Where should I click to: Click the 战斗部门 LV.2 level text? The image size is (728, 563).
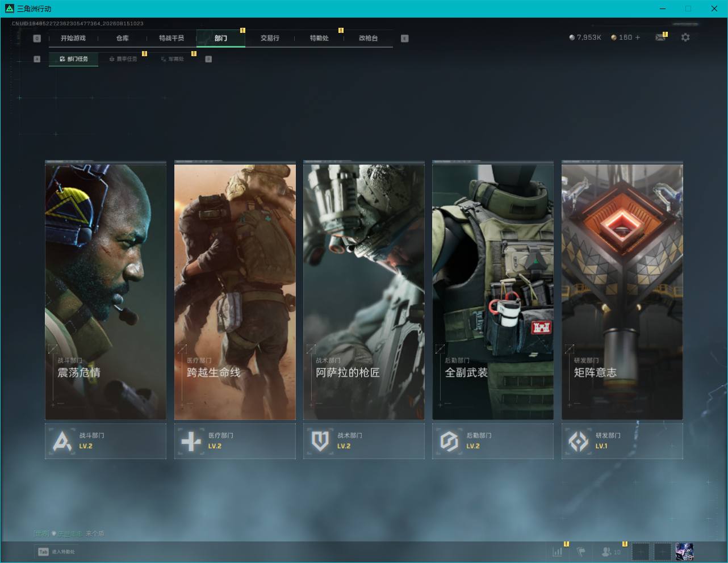click(x=86, y=446)
